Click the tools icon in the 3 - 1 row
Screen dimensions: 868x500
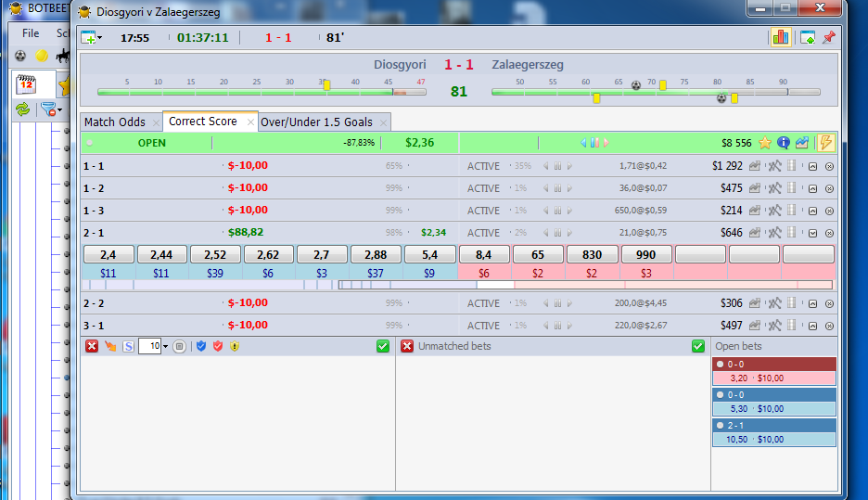tap(774, 325)
